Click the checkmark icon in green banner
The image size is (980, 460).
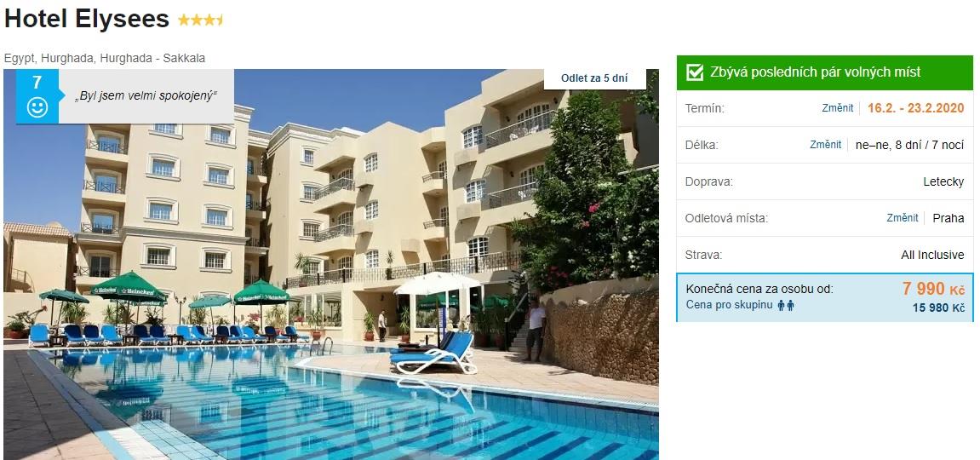click(695, 72)
